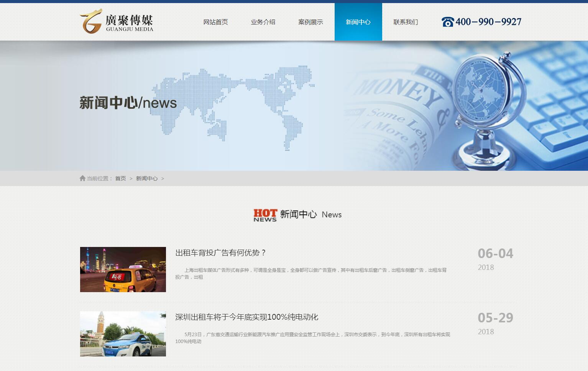Open the yellow taxi night-scene thumbnail
This screenshot has width=588, height=371.
[123, 270]
